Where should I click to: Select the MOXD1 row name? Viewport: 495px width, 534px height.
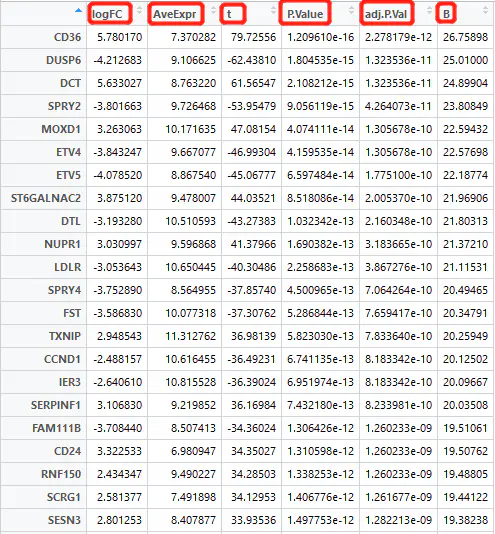click(61, 129)
